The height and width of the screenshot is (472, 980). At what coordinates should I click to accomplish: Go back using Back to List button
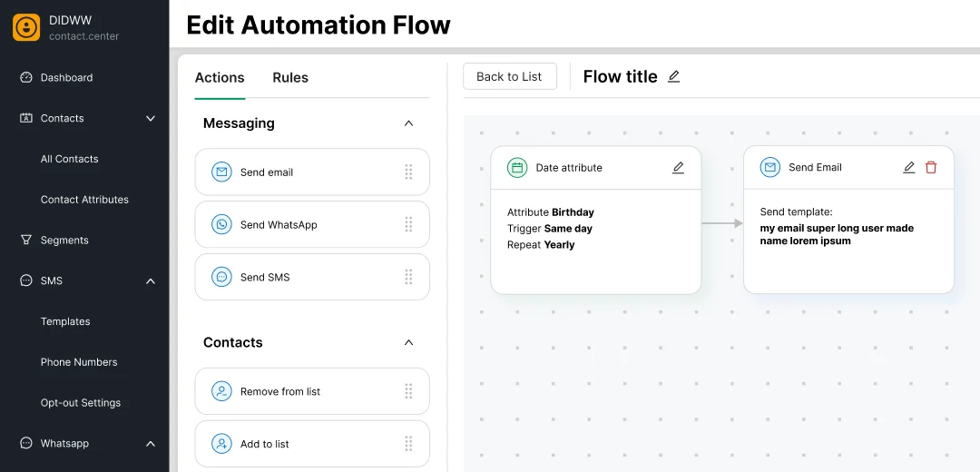point(509,77)
